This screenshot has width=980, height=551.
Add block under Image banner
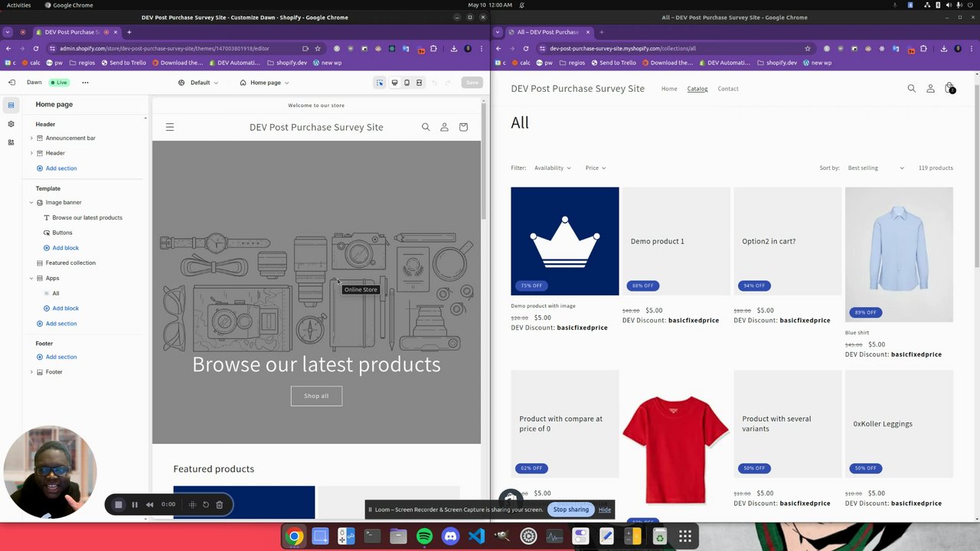pos(61,248)
